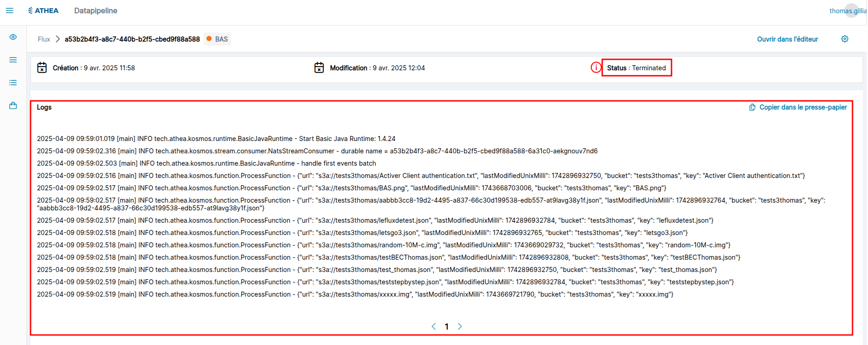Viewport: 868px width, 345px height.
Task: Click the BAS environment badge
Action: 217,39
